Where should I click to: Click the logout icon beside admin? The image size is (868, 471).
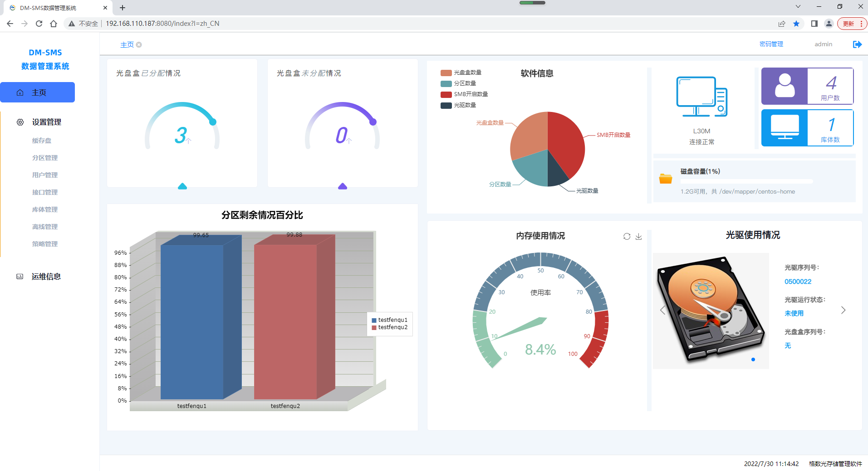(x=857, y=44)
